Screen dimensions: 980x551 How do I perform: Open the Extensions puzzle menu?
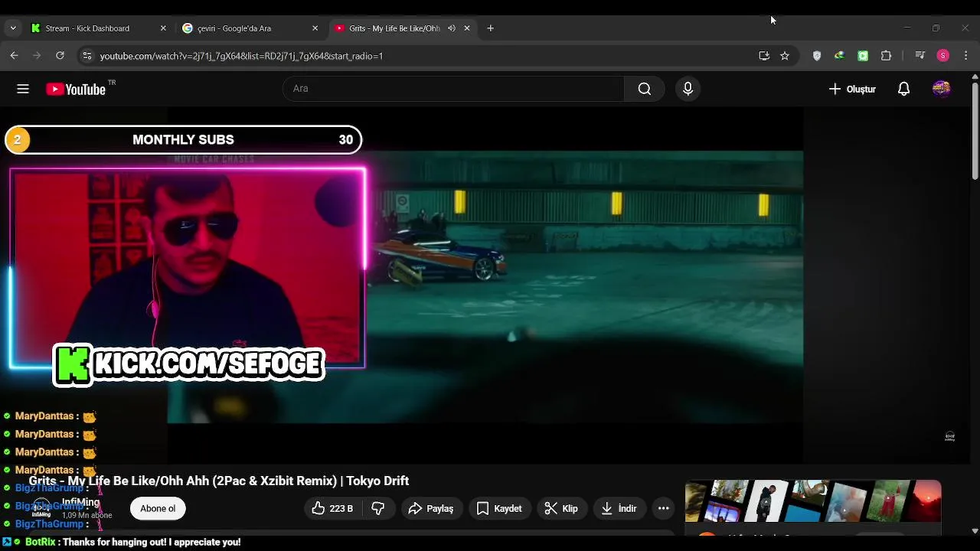pos(887,56)
